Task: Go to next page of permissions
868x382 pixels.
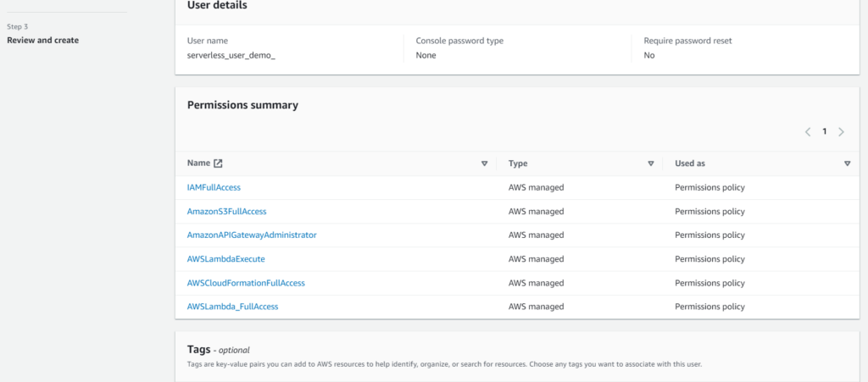Action: (x=841, y=132)
